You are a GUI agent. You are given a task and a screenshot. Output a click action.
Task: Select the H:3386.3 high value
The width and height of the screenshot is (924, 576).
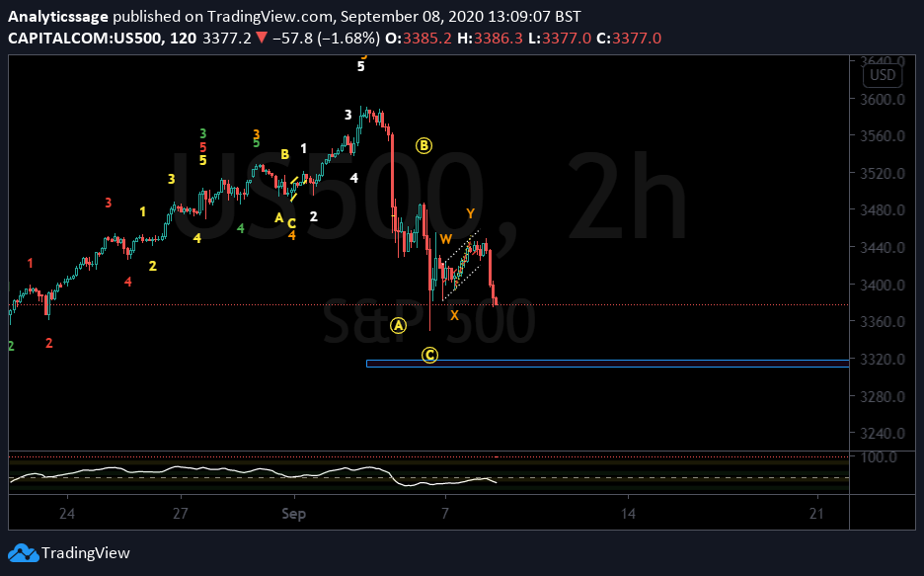click(490, 39)
